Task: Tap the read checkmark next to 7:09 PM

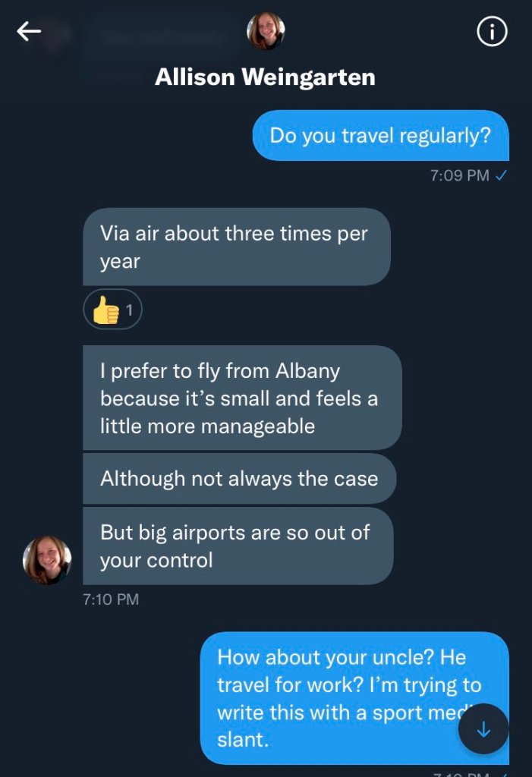Action: click(501, 175)
